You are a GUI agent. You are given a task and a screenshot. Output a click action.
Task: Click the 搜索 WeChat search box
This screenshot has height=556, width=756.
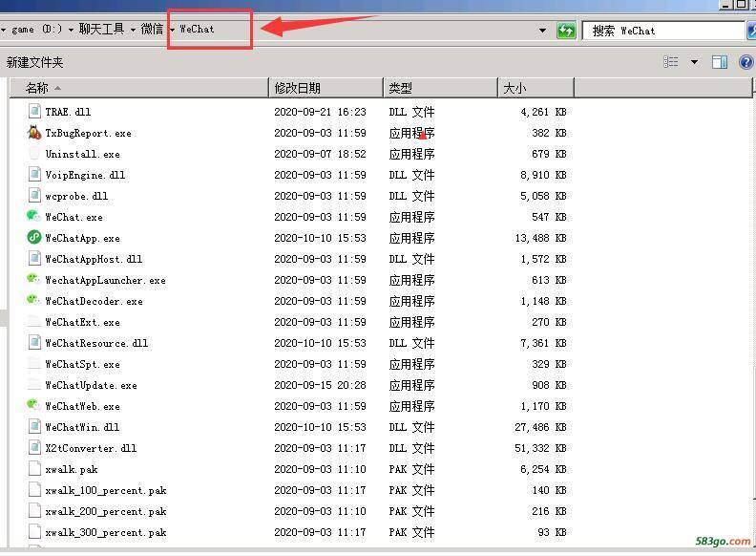click(x=663, y=31)
